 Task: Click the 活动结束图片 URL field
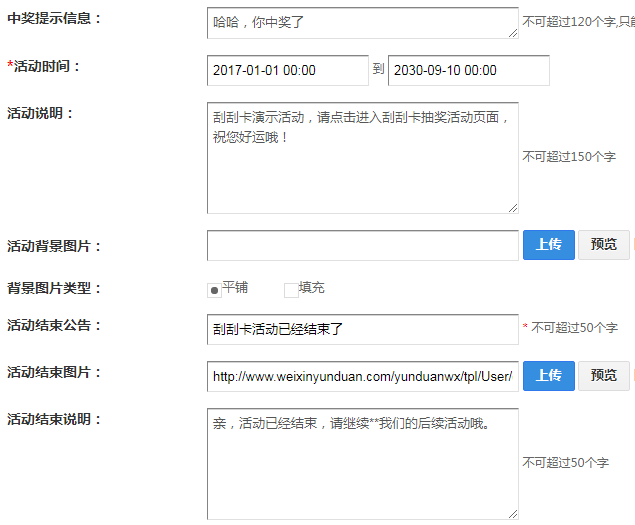(x=362, y=376)
